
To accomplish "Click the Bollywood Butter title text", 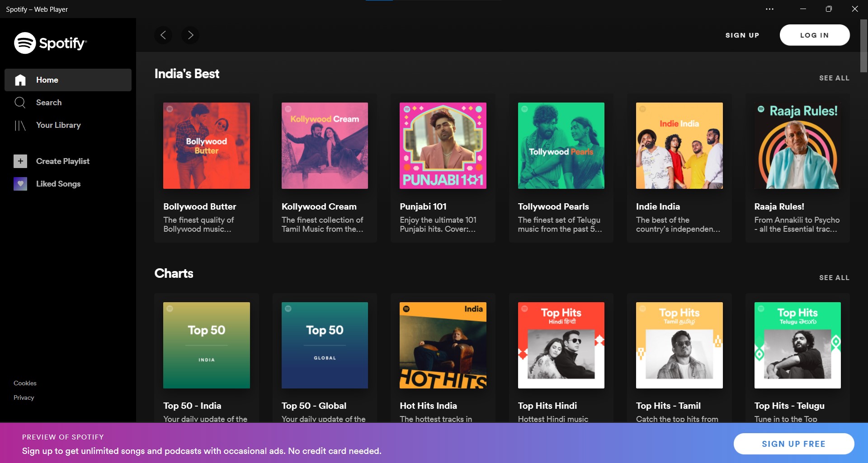I will click(200, 206).
